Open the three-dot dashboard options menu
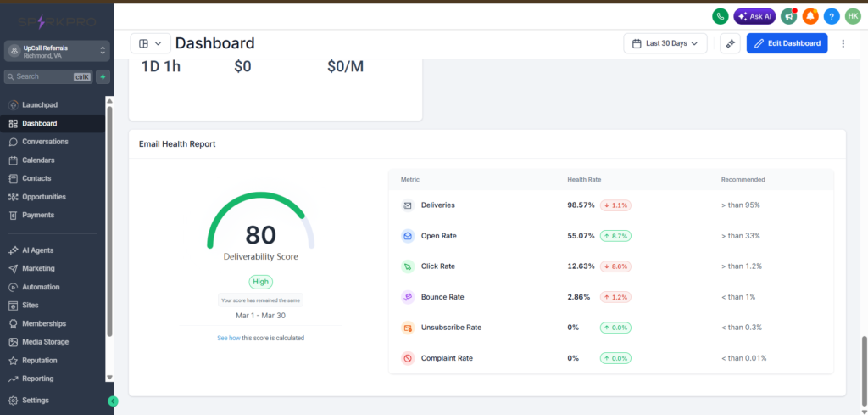 [843, 43]
